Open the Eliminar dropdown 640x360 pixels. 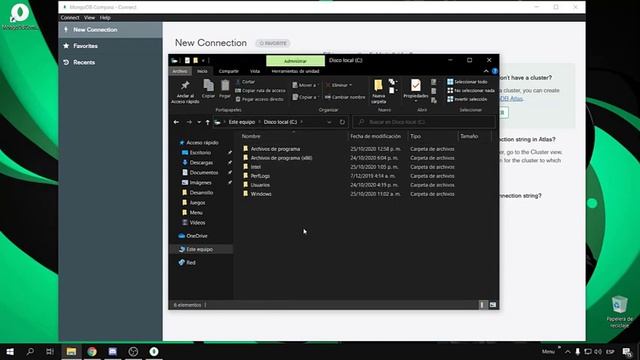pos(339,85)
